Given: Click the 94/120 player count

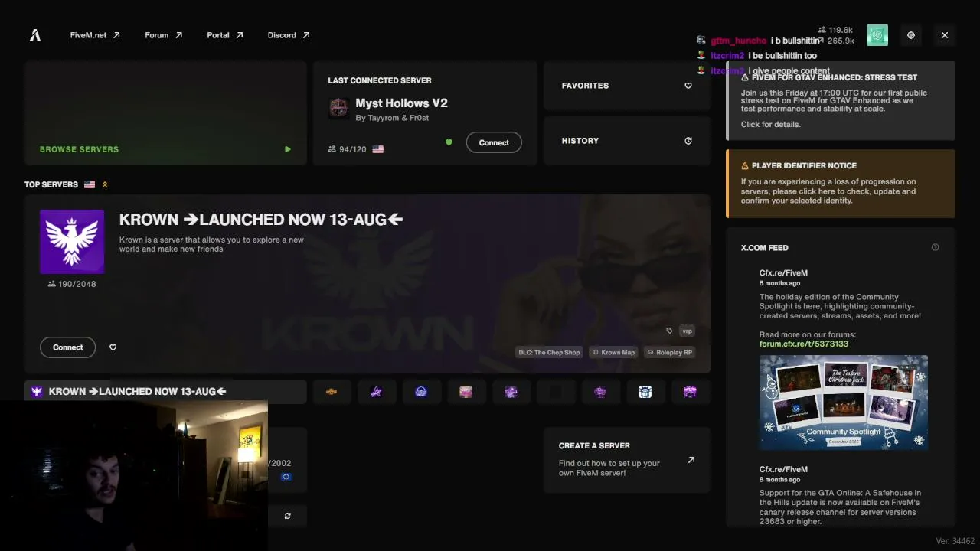Looking at the screenshot, I should pos(347,149).
